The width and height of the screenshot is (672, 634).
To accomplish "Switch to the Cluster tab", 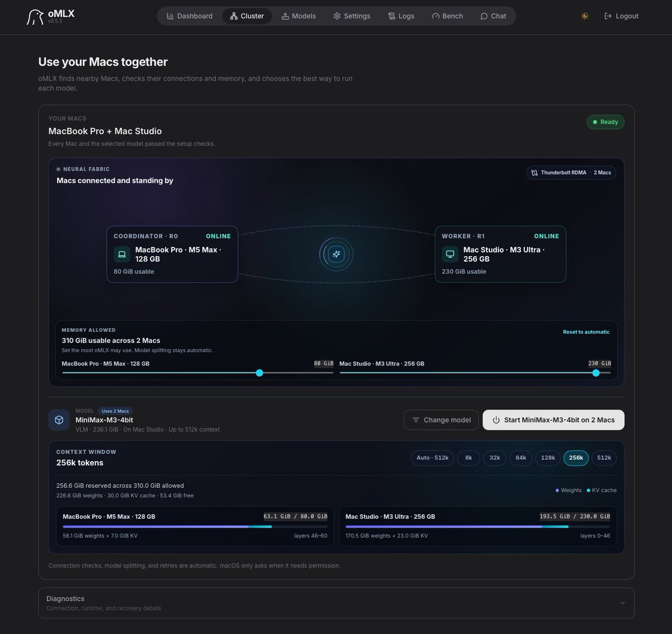I will [x=247, y=16].
